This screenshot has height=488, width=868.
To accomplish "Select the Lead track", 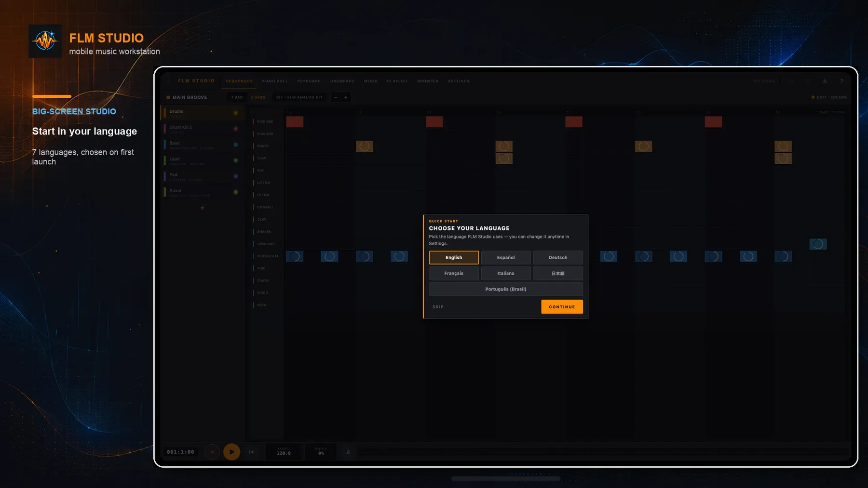I will point(202,161).
